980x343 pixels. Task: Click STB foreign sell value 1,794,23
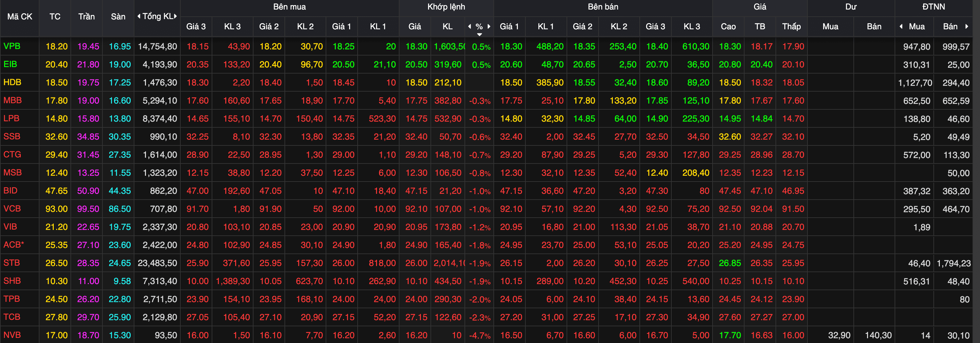[x=953, y=263]
